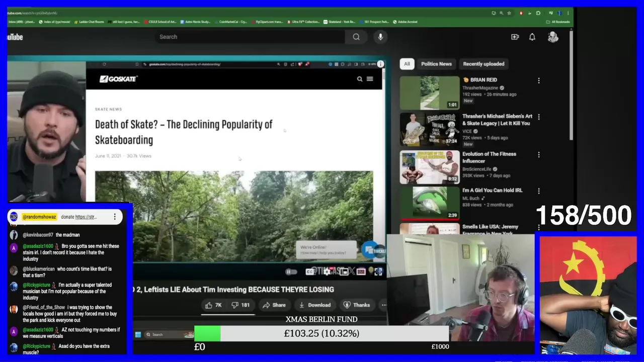Enter fullscreen on the video player
Screen dimensions: 644x362
(x=378, y=271)
